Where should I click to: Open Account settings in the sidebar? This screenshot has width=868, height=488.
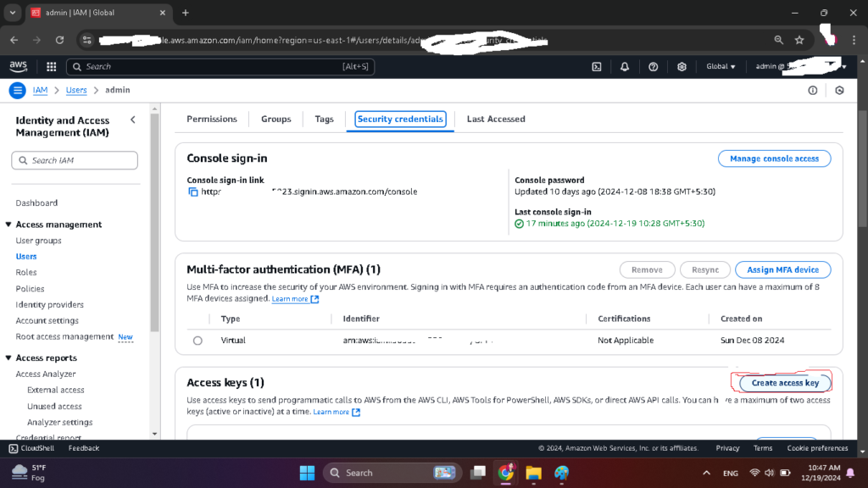click(47, 321)
